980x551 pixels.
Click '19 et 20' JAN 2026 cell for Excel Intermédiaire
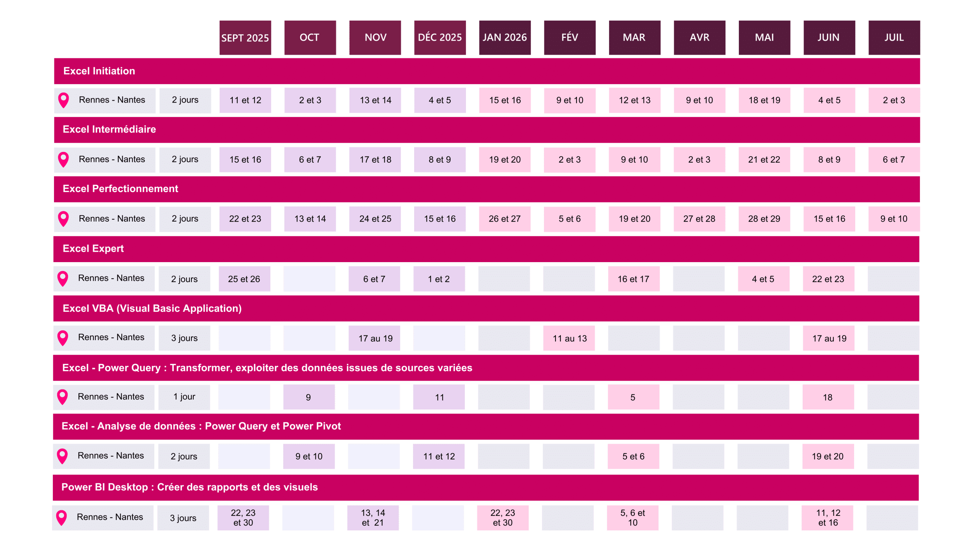click(505, 160)
